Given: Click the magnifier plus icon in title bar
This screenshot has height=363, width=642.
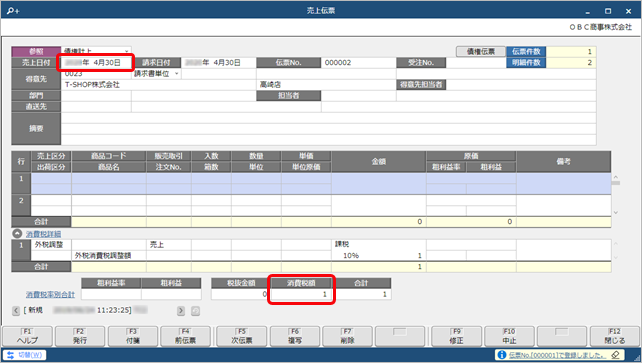Looking at the screenshot, I should tap(13, 11).
